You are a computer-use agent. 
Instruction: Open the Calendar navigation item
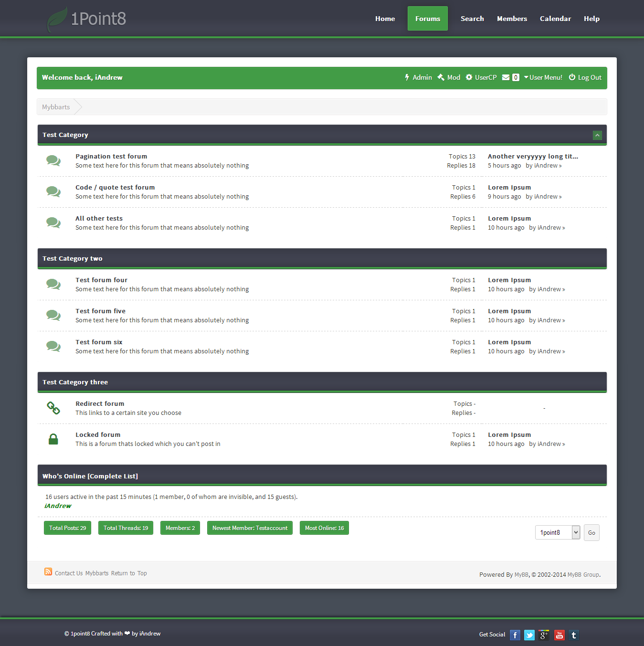(555, 19)
